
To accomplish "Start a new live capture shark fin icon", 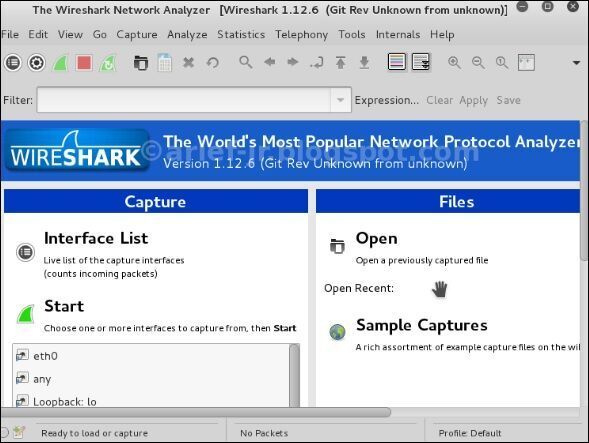I will click(x=60, y=62).
